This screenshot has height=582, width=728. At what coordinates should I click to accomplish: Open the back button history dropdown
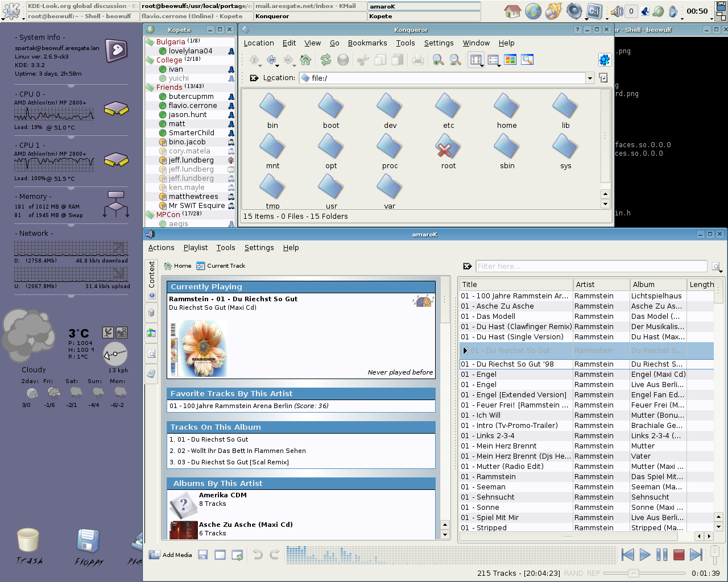(x=277, y=66)
